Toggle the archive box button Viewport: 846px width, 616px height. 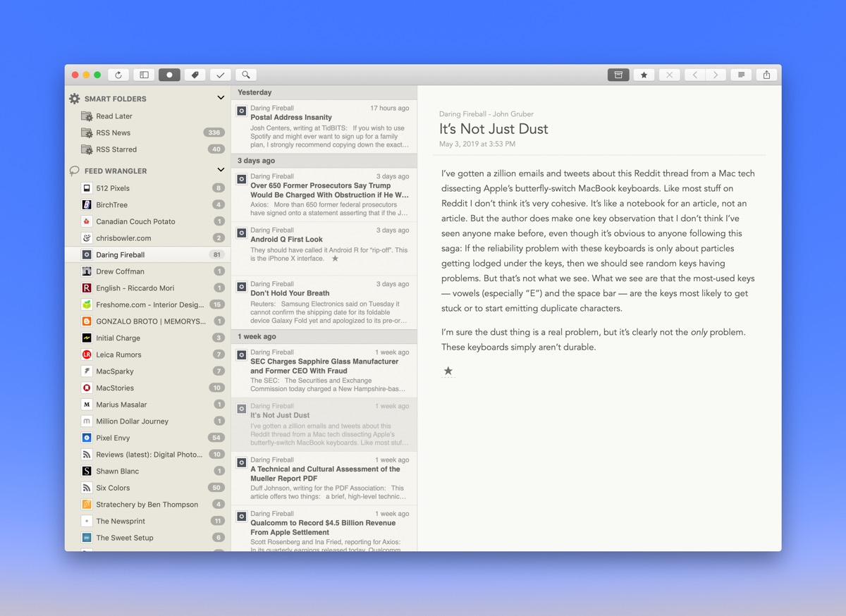click(618, 75)
